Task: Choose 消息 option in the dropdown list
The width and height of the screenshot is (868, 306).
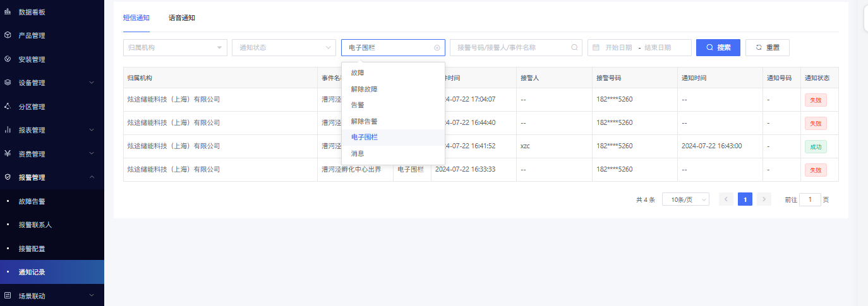Action: [x=358, y=153]
